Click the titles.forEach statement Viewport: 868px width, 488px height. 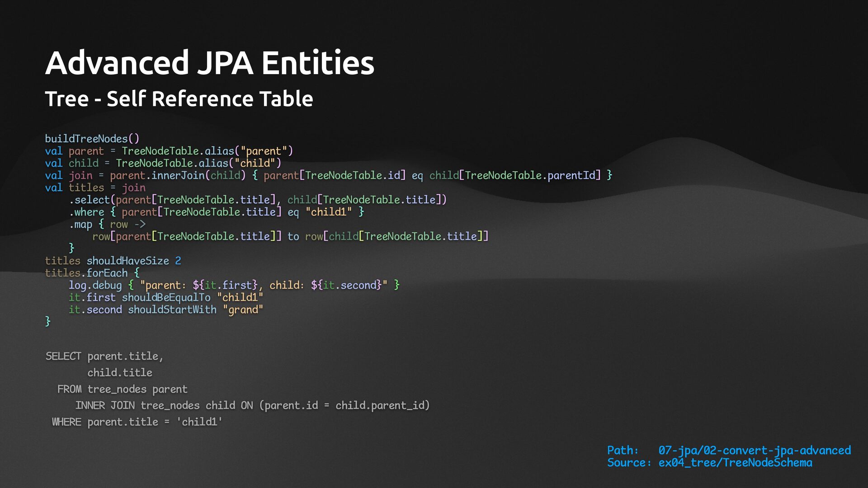[92, 273]
